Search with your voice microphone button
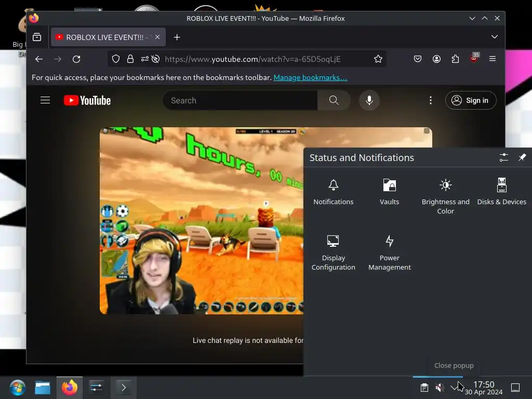Image resolution: width=532 pixels, height=399 pixels. (x=369, y=100)
